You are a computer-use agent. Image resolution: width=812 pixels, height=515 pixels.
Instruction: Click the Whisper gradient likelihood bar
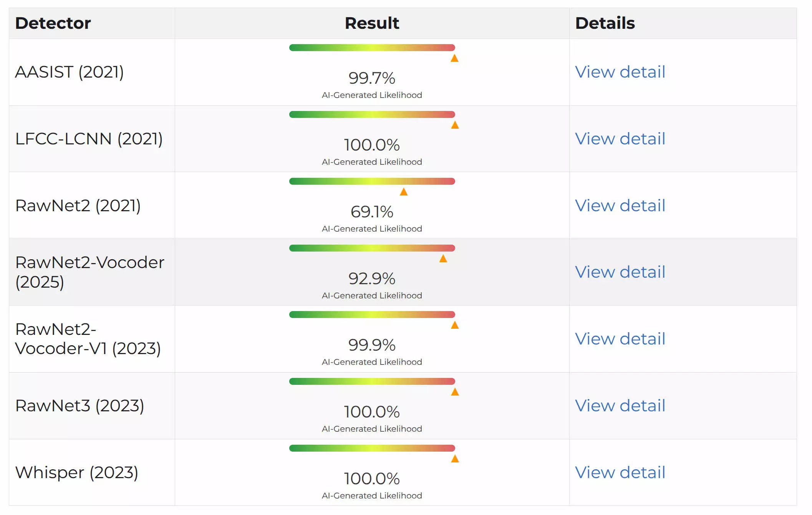point(372,448)
